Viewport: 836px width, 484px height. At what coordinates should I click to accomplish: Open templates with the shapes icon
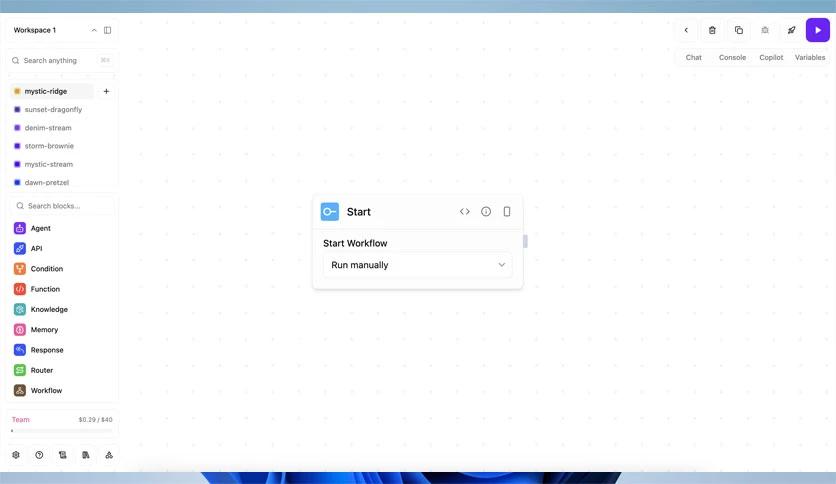[109, 455]
